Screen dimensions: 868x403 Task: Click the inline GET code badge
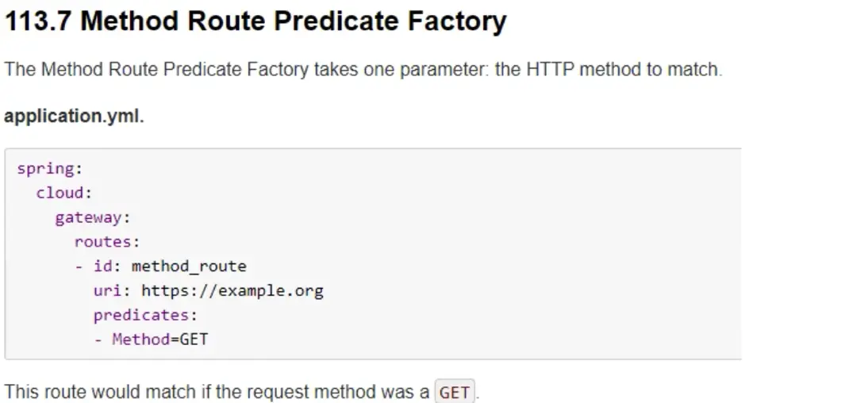point(455,392)
